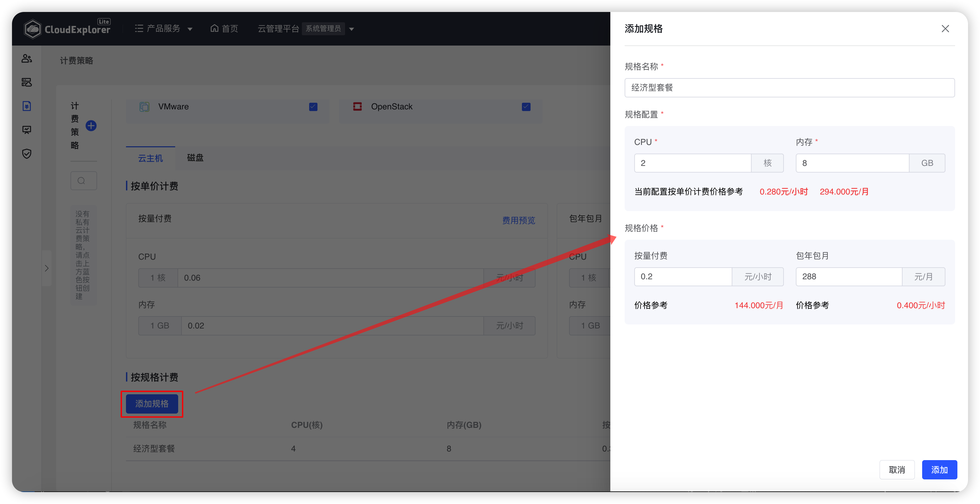Toggle the VMware checkbox
This screenshot has height=504, width=980.
coord(313,107)
